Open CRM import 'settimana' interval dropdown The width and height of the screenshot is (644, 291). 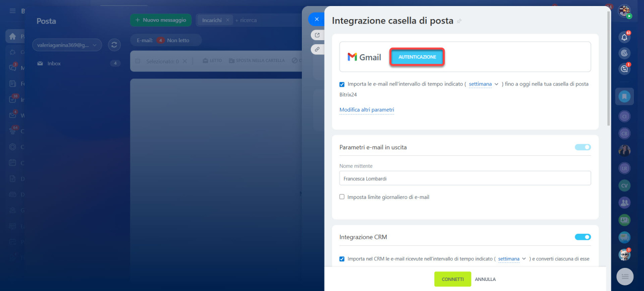[x=512, y=259]
